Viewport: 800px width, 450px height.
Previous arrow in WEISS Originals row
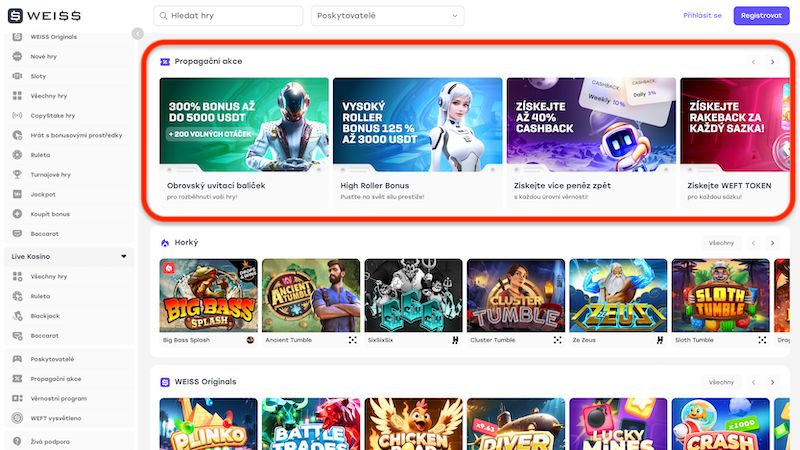tap(754, 382)
